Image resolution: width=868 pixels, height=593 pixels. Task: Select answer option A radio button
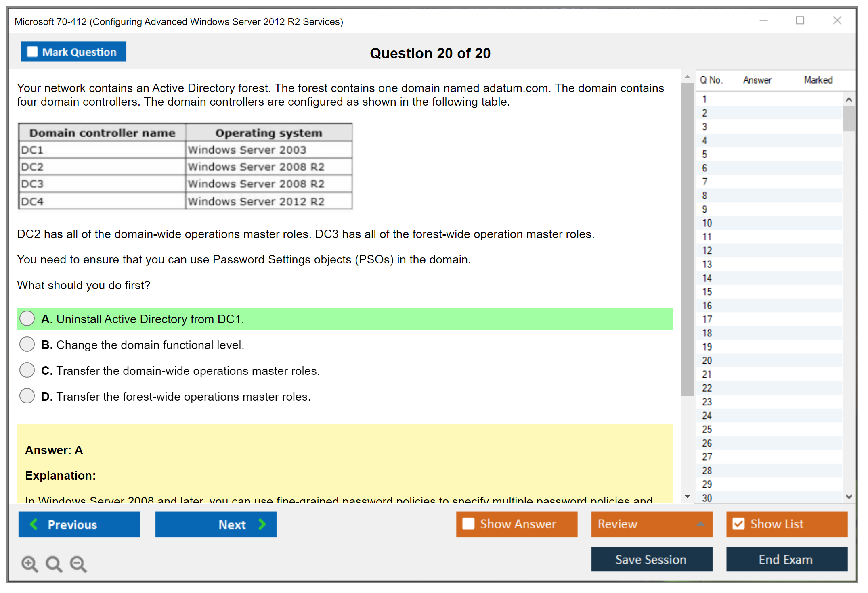tap(27, 319)
